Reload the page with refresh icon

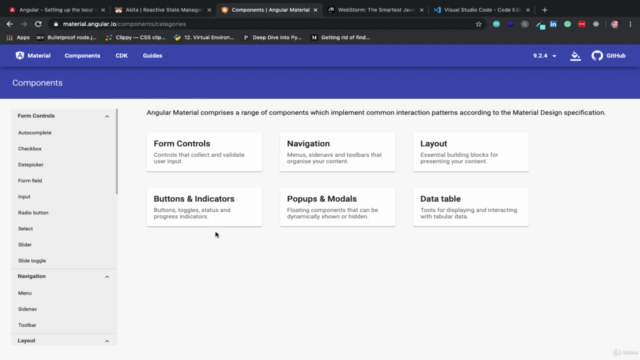click(x=38, y=24)
